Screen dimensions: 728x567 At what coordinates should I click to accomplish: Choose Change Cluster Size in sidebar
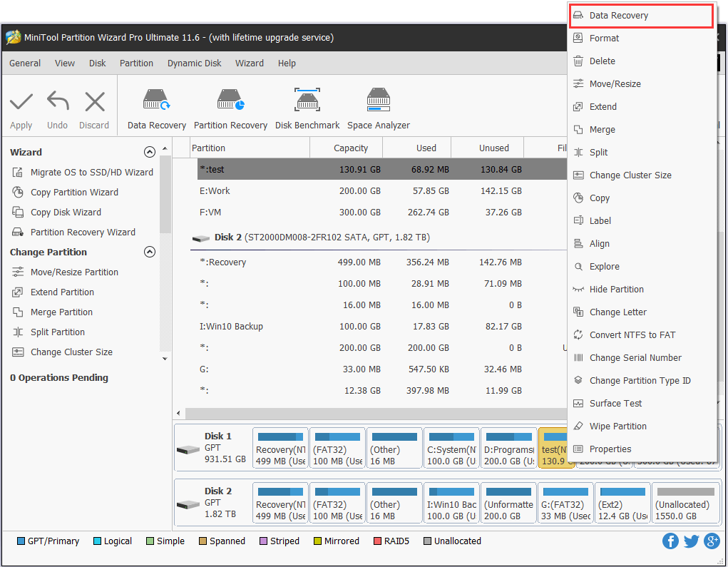pyautogui.click(x=62, y=352)
